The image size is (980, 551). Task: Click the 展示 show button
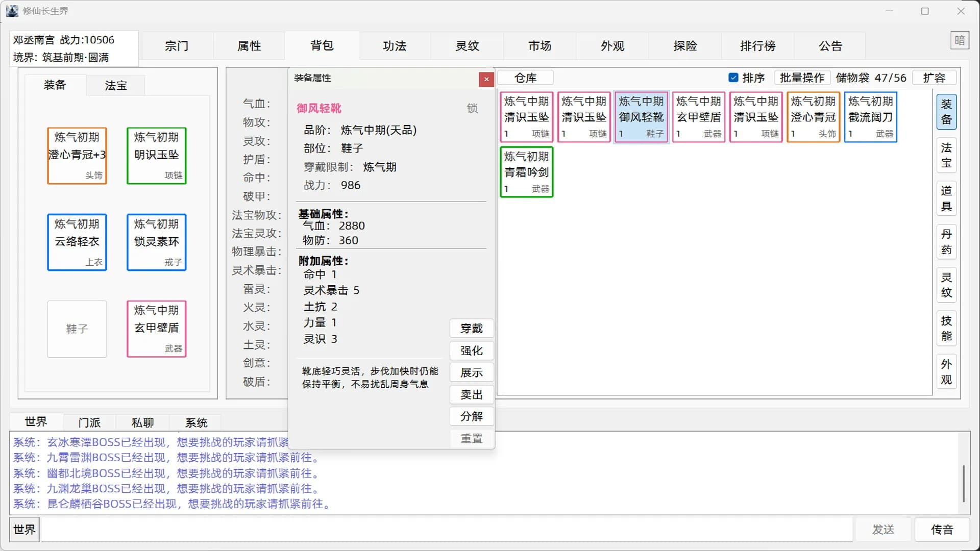coord(472,372)
